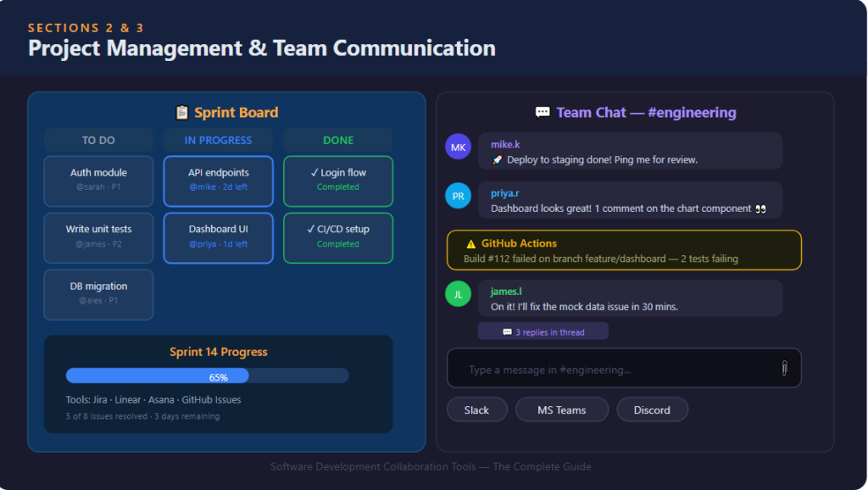The height and width of the screenshot is (490, 868).
Task: Open the Auth module task card
Action: (x=98, y=181)
